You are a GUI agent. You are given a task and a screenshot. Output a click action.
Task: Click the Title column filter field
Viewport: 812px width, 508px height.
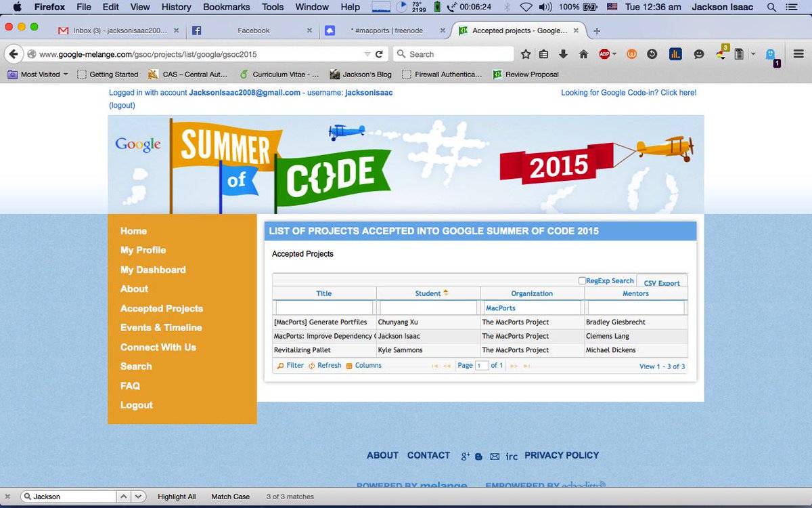(324, 308)
